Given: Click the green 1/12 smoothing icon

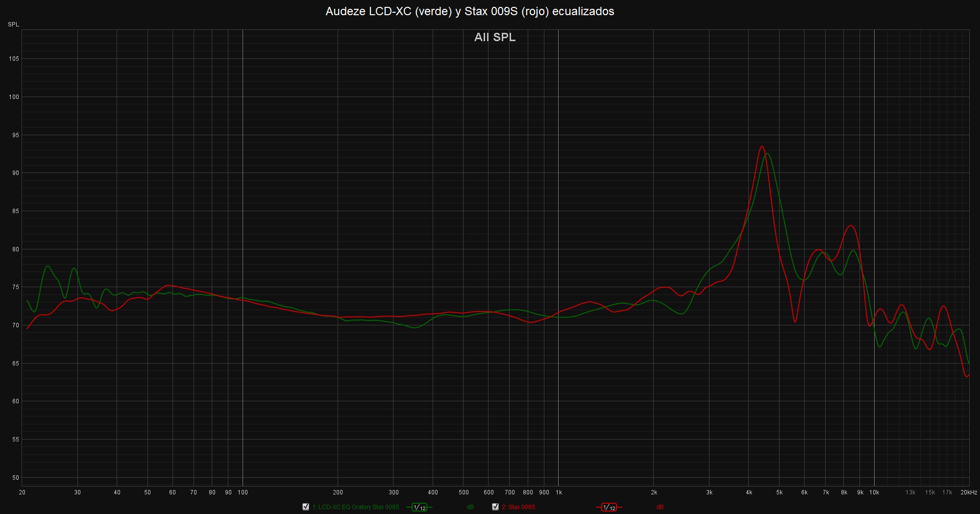Looking at the screenshot, I should click(419, 507).
